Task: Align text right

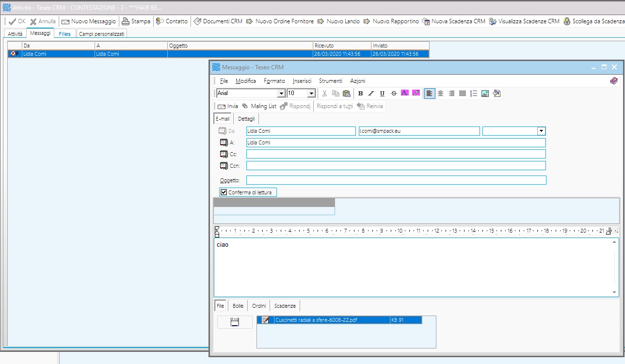Action: pos(452,94)
